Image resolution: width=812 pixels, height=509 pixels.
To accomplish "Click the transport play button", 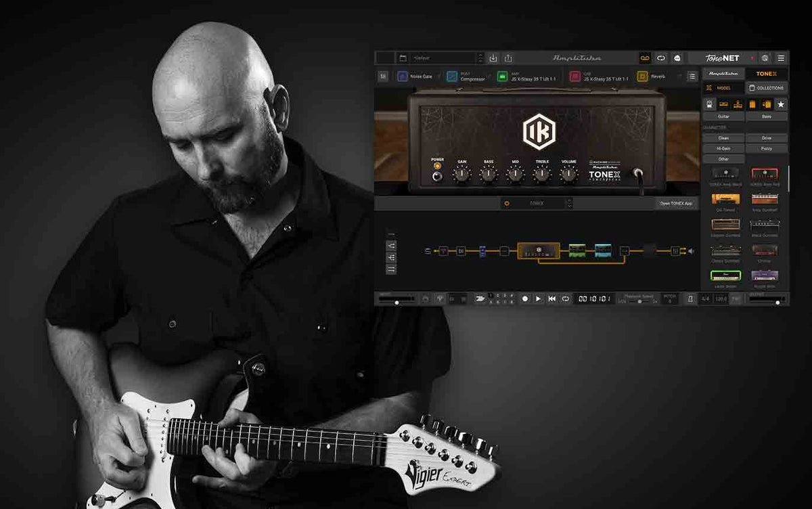I will [539, 298].
